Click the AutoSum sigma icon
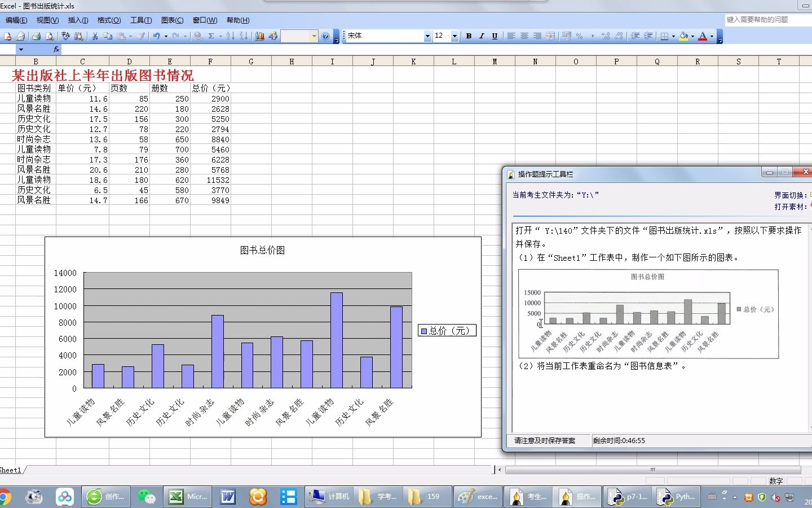This screenshot has height=508, width=812. 211,36
